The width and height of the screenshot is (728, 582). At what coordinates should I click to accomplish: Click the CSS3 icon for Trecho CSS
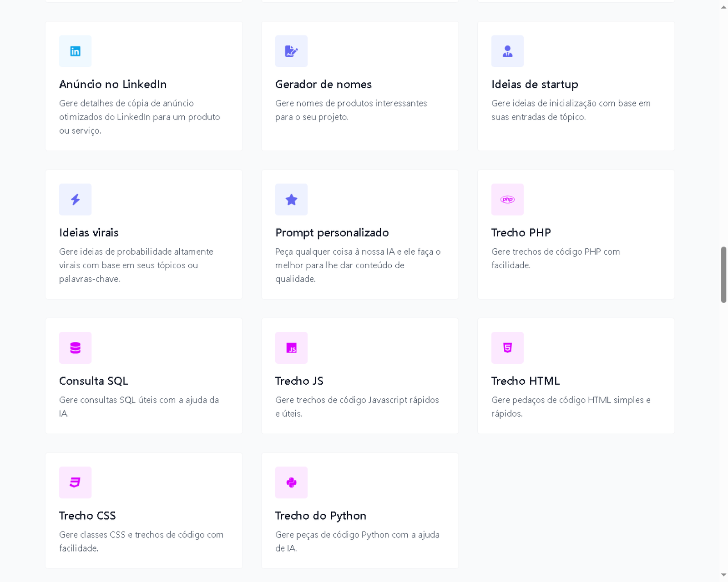[x=75, y=482]
